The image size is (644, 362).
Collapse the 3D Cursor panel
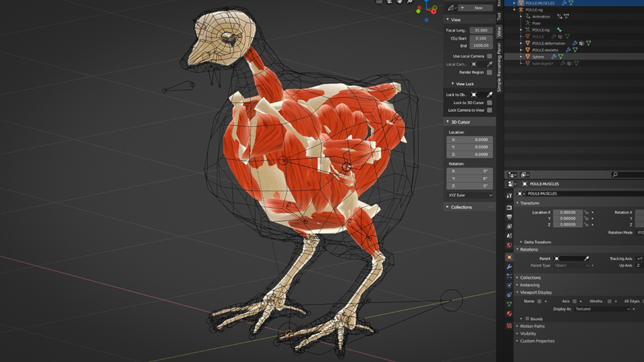click(x=447, y=122)
